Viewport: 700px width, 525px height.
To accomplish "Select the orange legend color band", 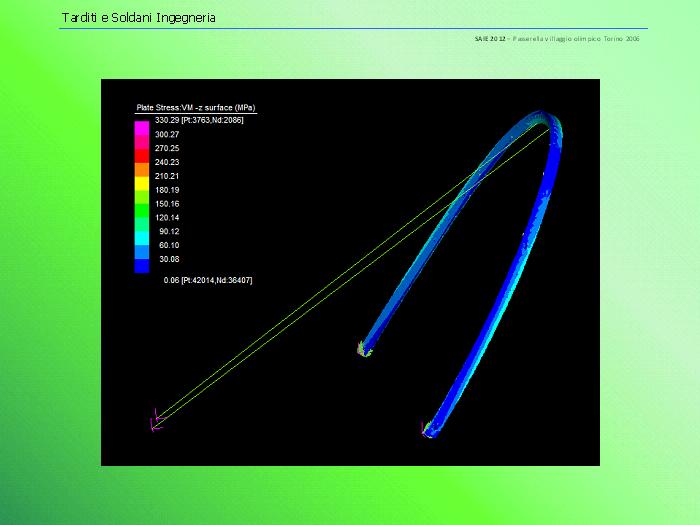I will pyautogui.click(x=142, y=172).
